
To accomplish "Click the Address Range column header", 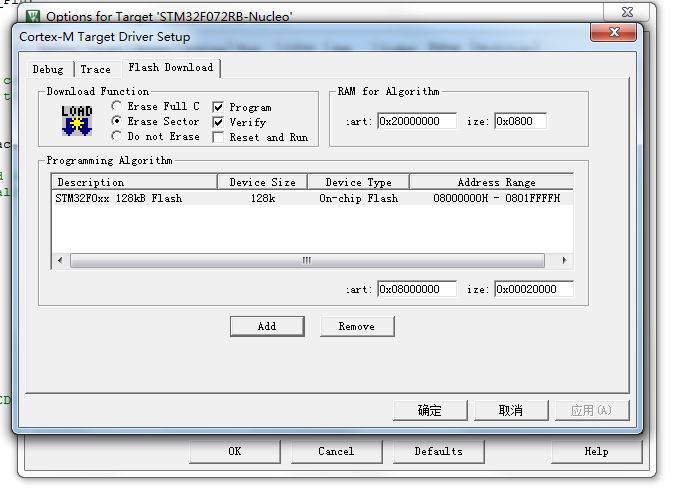I will click(x=491, y=182).
